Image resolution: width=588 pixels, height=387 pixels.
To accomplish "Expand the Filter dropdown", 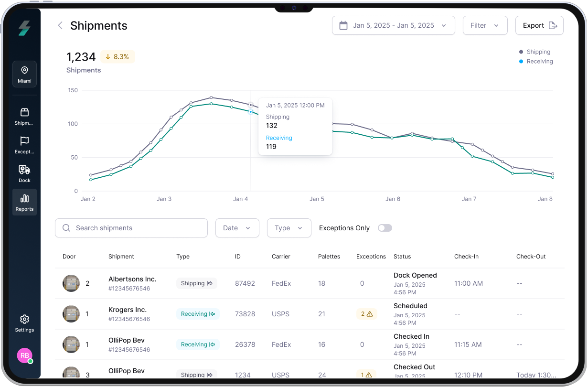I will pos(484,26).
